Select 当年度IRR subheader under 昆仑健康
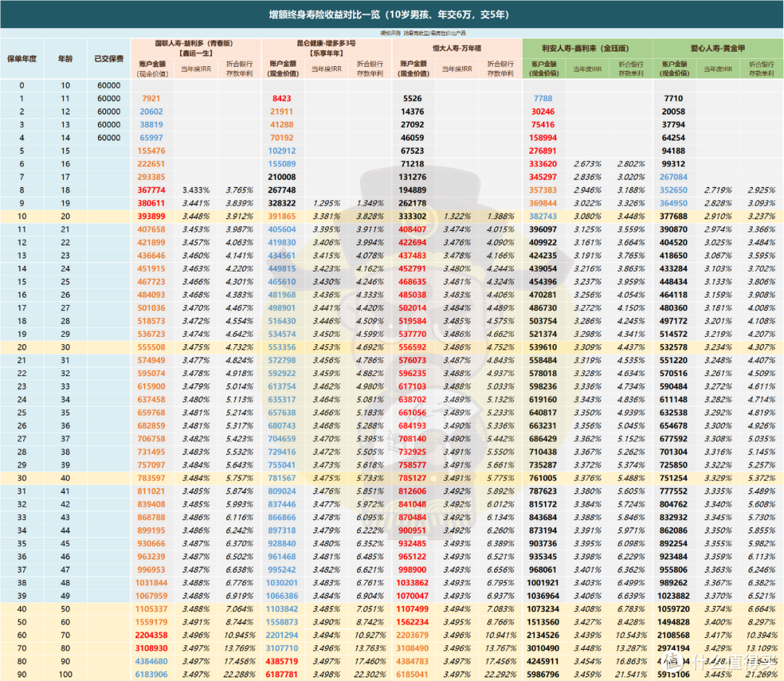 326,68
